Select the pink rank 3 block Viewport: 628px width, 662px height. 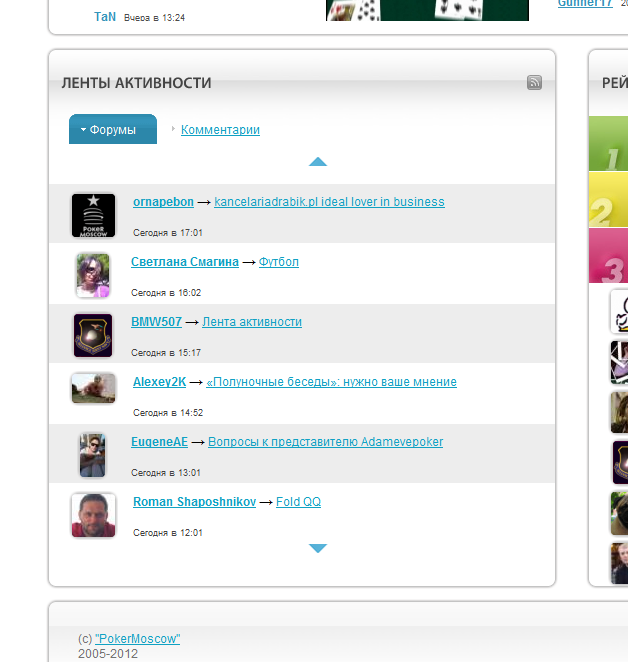click(609, 255)
